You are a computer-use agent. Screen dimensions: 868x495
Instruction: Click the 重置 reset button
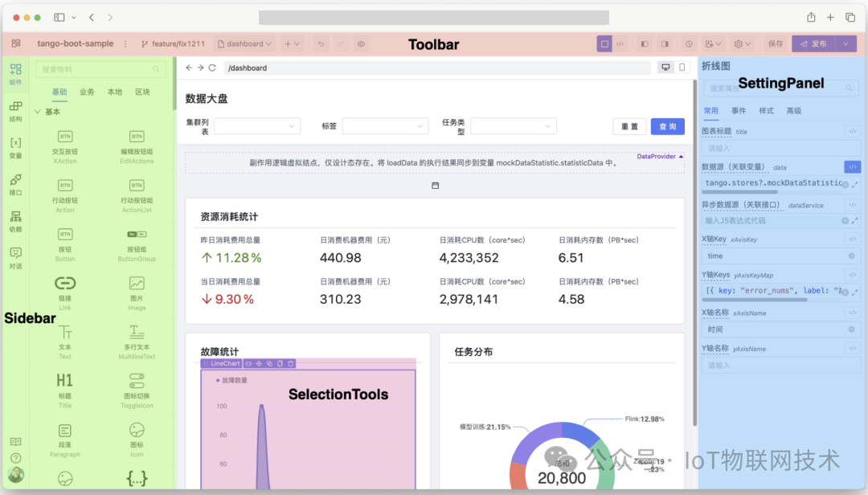coord(629,126)
